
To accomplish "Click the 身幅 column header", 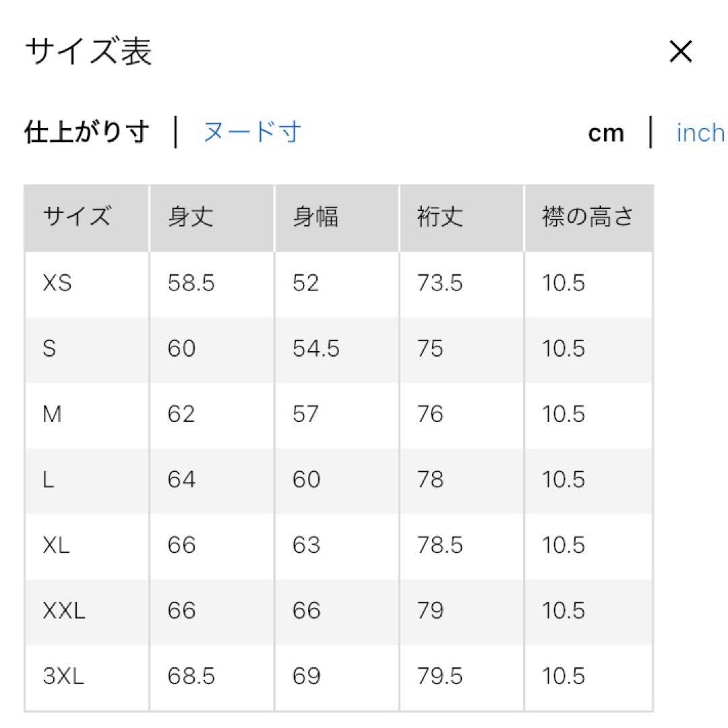I will 315,218.
